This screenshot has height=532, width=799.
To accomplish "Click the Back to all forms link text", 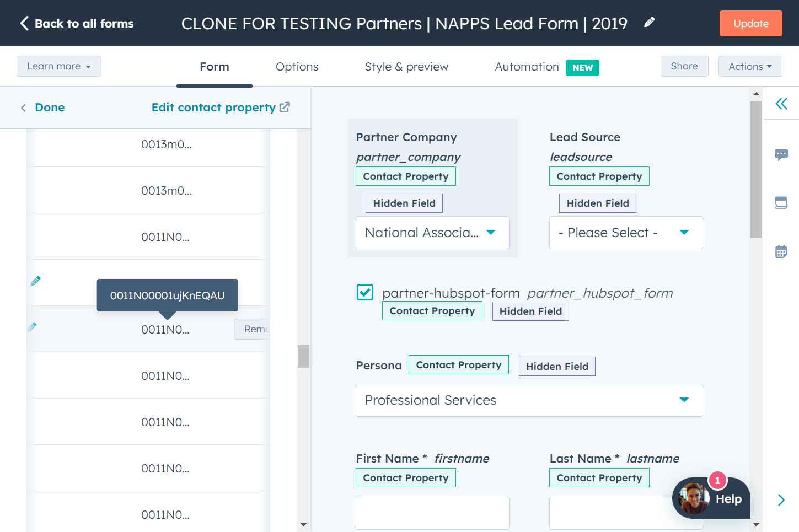I will pos(84,23).
